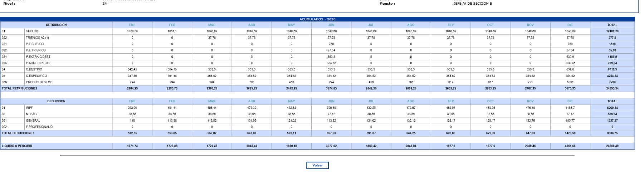This screenshot has width=644, height=182.
Task: Select the MUFACE deduction row label
Action: (32, 114)
